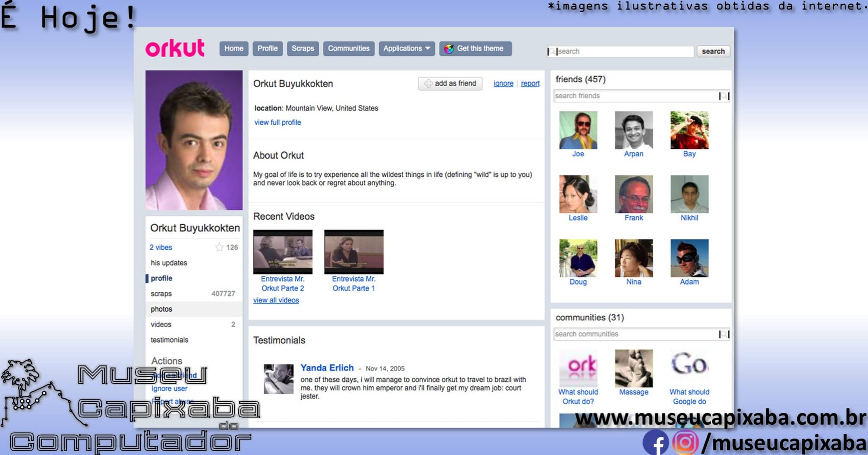This screenshot has width=868, height=455.
Task: Click the 2 vibes link
Action: pos(161,247)
